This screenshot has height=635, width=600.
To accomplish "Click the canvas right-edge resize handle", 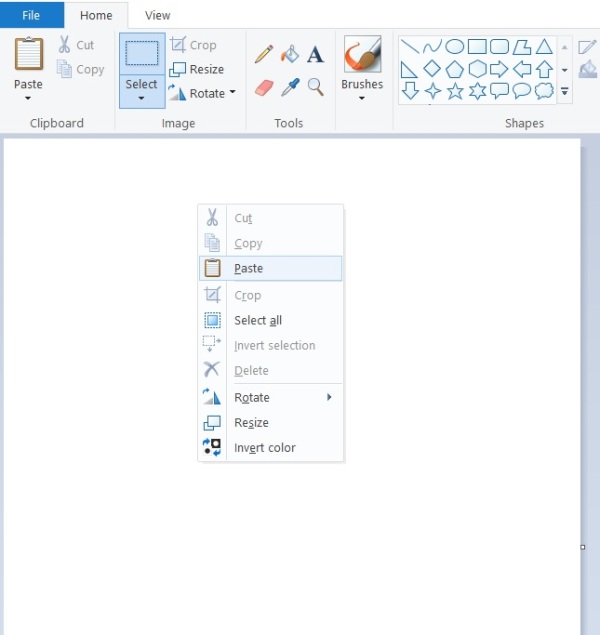I will (583, 547).
